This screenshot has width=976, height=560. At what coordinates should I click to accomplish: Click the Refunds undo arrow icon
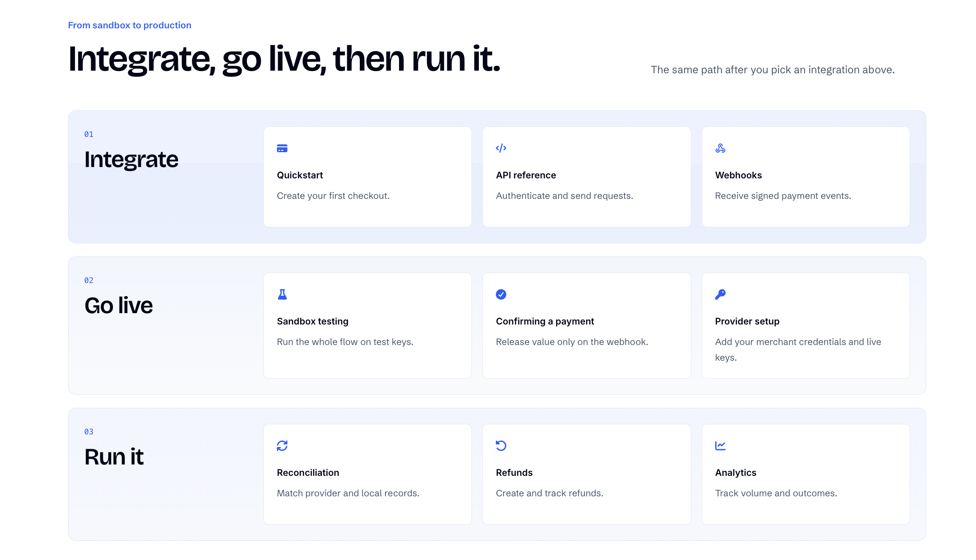pos(501,446)
